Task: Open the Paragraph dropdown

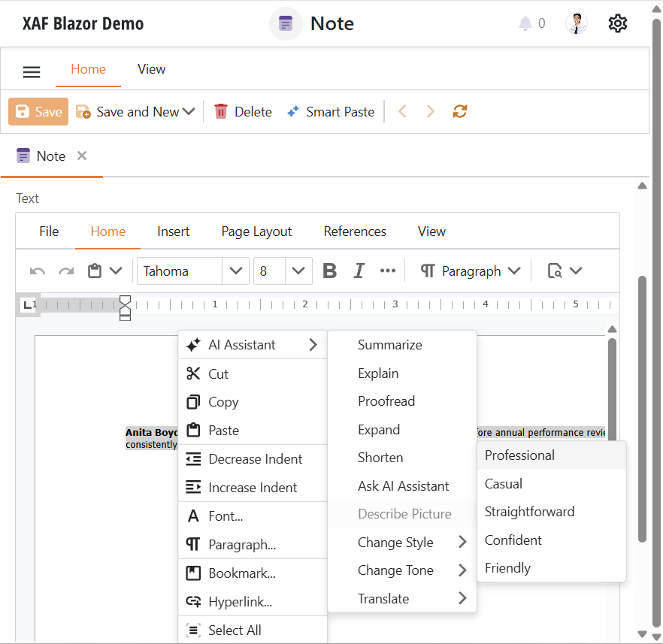Action: (x=471, y=271)
